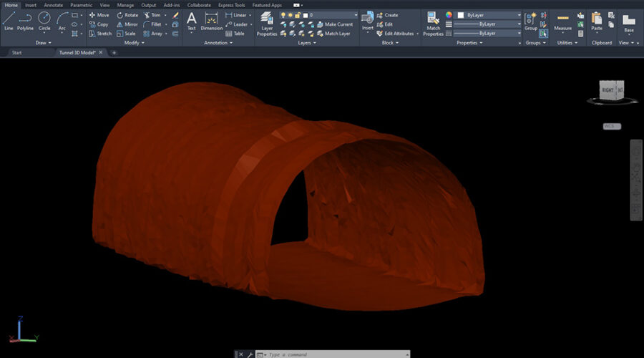Viewport: 644px width, 358px height.
Task: Choose the Circle tool
Action: click(x=44, y=20)
